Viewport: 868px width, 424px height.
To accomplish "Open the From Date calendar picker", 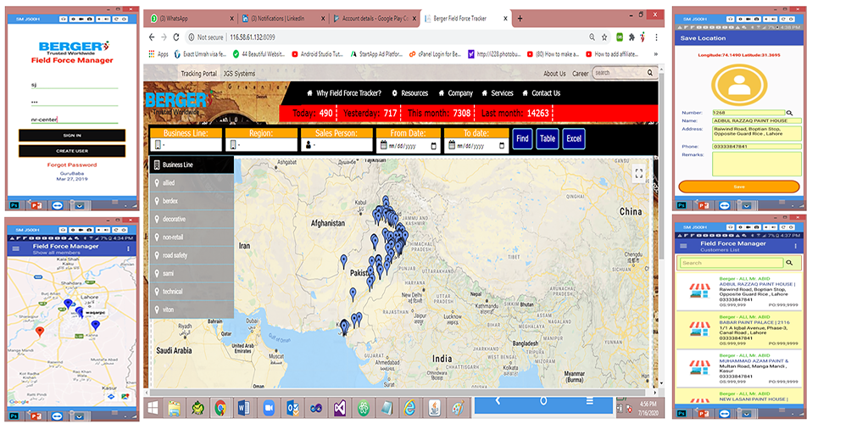I will pos(434,146).
